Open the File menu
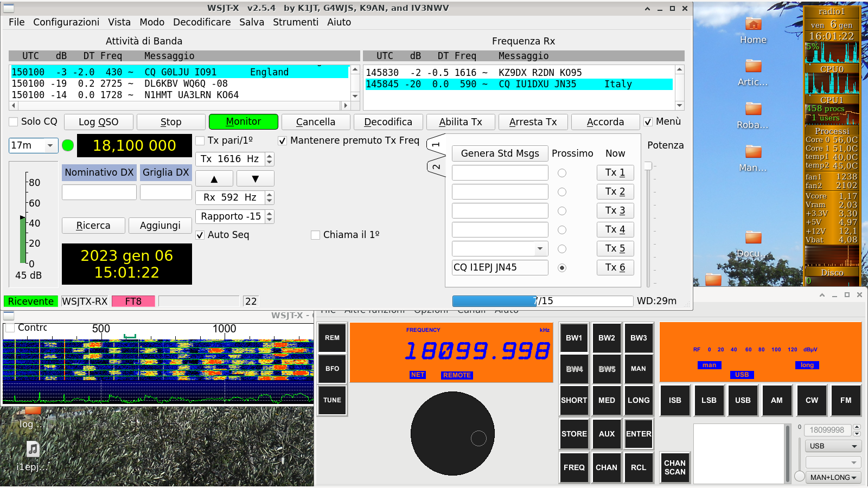 (16, 22)
